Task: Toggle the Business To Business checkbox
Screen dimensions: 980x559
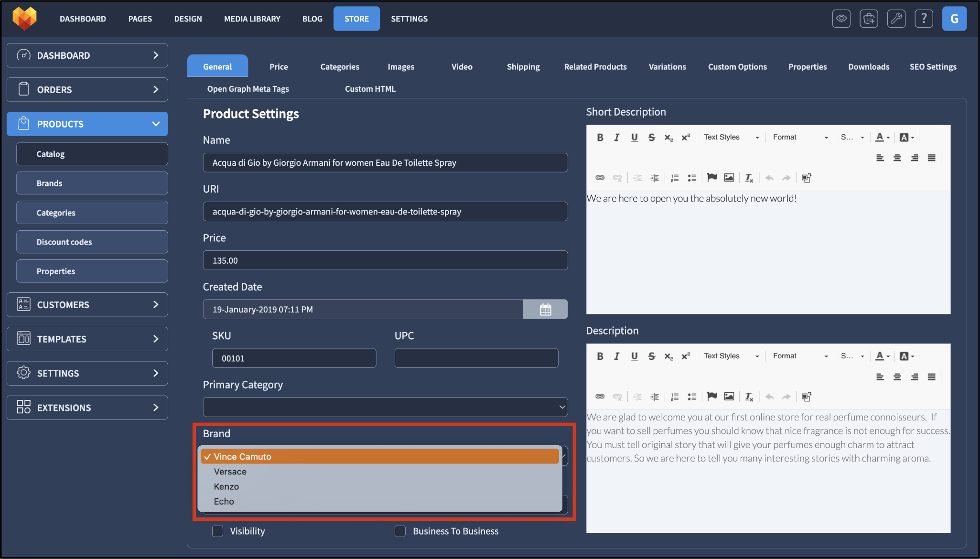Action: [x=400, y=531]
